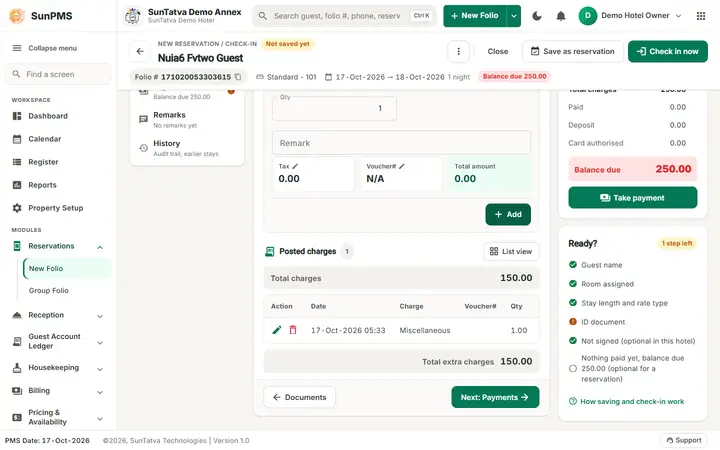Click the Pricing & Availability icon
The height and width of the screenshot is (450, 720).
click(x=17, y=417)
